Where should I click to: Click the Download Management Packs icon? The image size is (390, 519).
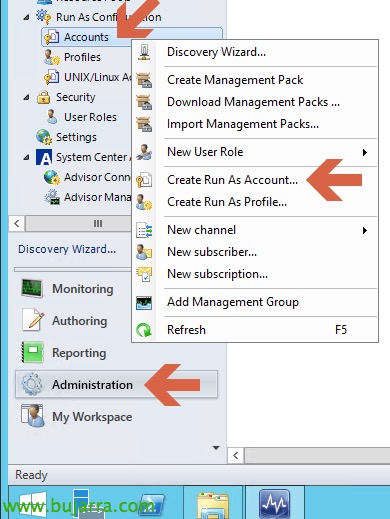(x=144, y=102)
